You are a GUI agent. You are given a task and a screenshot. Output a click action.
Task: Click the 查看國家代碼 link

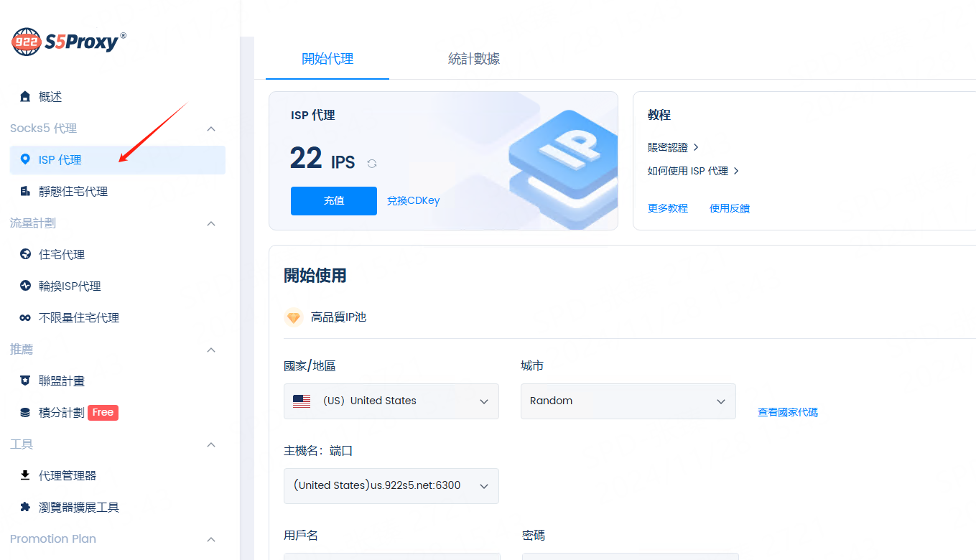click(x=788, y=413)
